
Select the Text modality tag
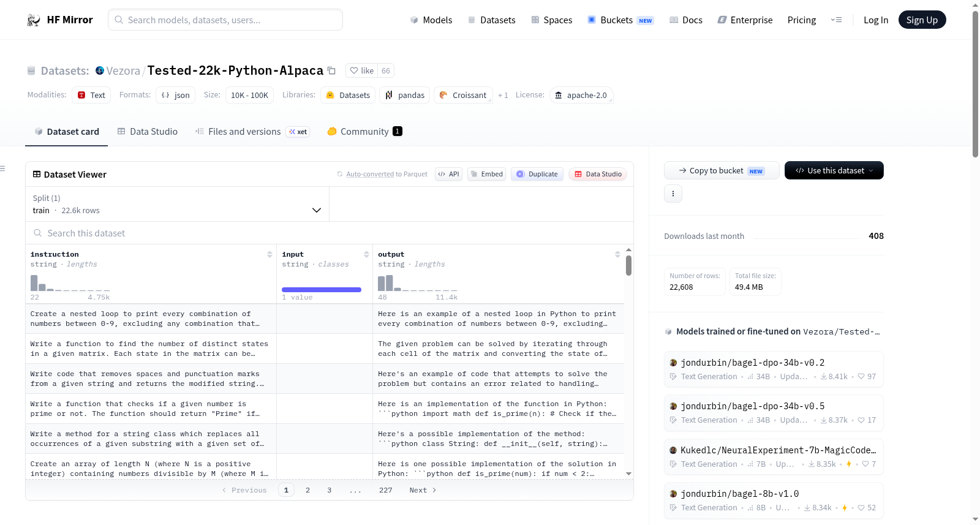91,95
